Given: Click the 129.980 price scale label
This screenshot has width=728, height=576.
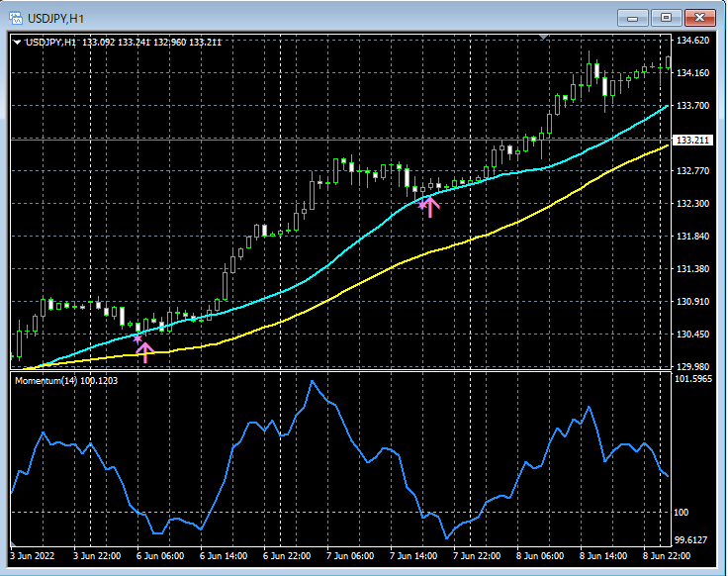Looking at the screenshot, I should 692,366.
